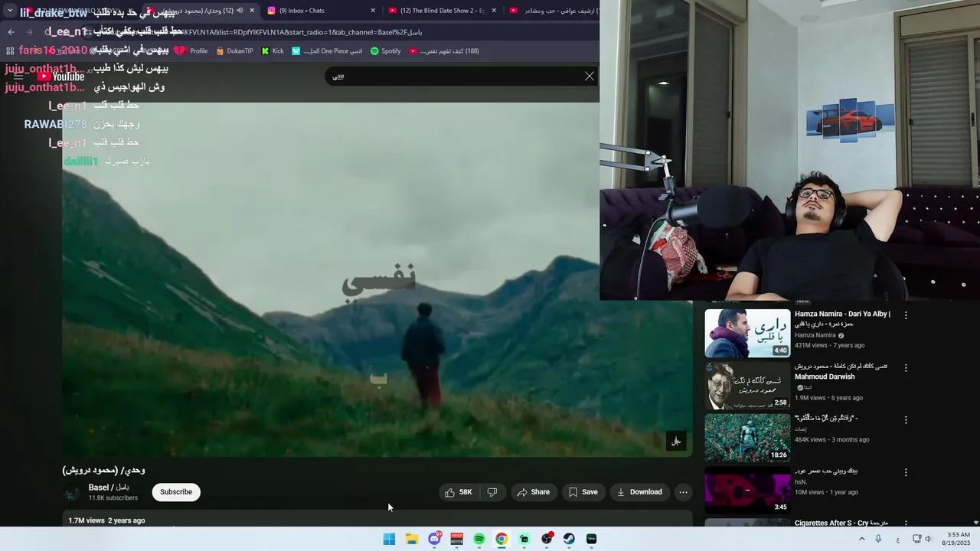This screenshot has width=980, height=551.
Task: Share the video using the Share button
Action: coord(533,492)
